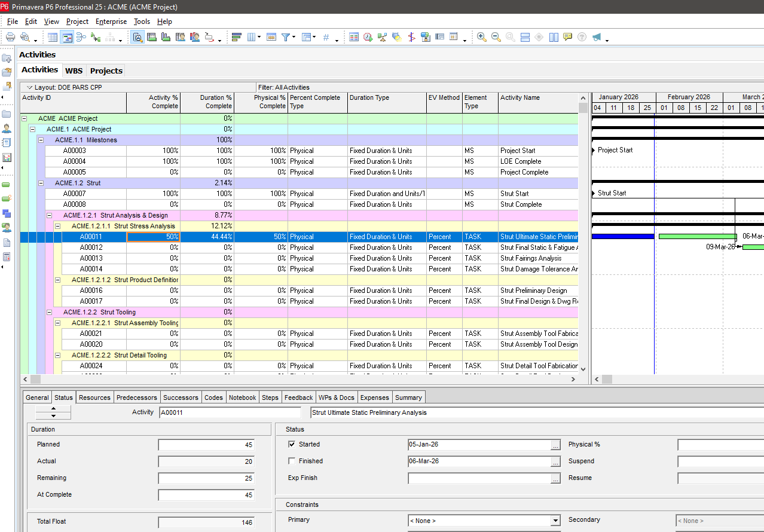The image size is (764, 532).
Task: Click the Remaining duration field
Action: point(206,478)
